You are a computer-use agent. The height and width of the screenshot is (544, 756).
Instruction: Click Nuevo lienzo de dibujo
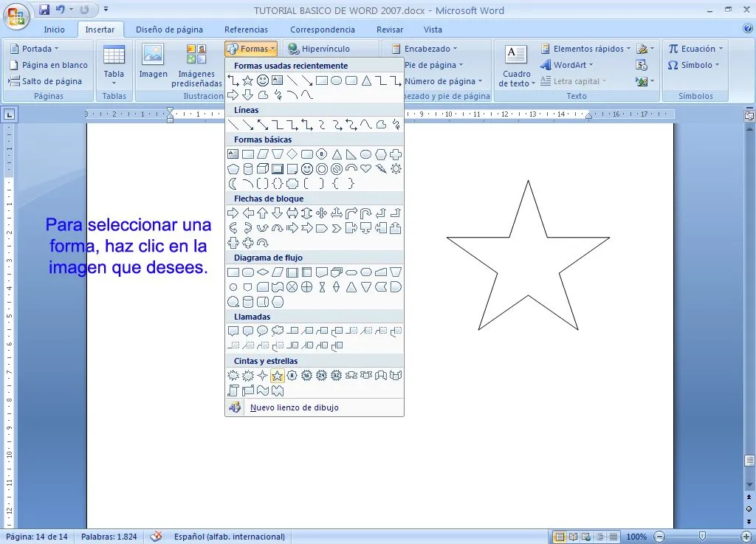coord(315,407)
